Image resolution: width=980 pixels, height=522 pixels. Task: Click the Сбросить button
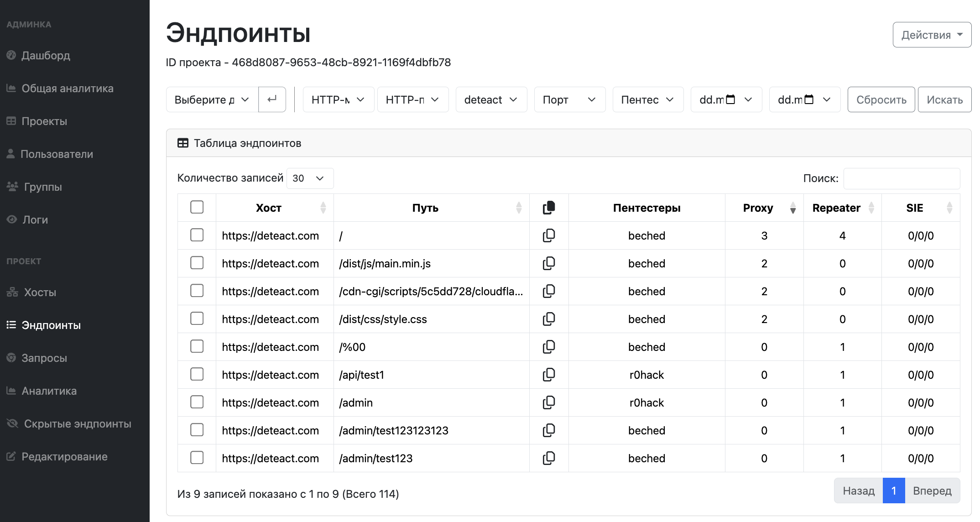coord(881,99)
